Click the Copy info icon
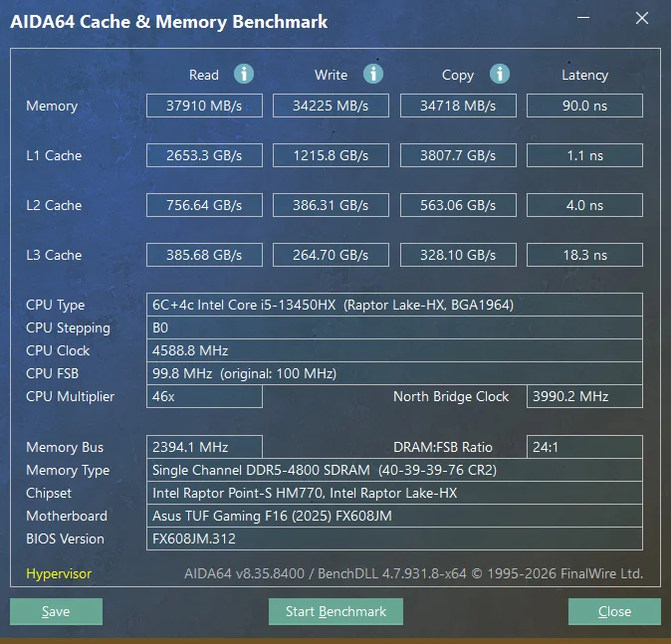Viewport: 671px width, 644px height. click(x=500, y=74)
